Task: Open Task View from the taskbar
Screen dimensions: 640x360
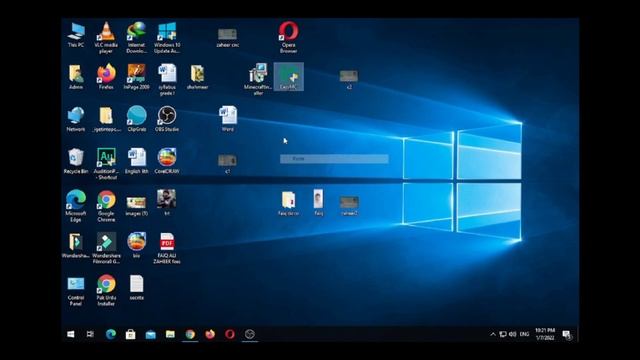Action: pyautogui.click(x=90, y=334)
